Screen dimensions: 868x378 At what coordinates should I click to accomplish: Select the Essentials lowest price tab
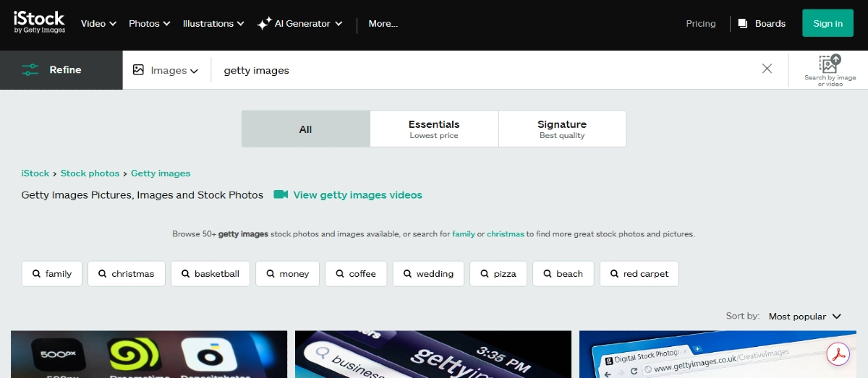pos(434,129)
